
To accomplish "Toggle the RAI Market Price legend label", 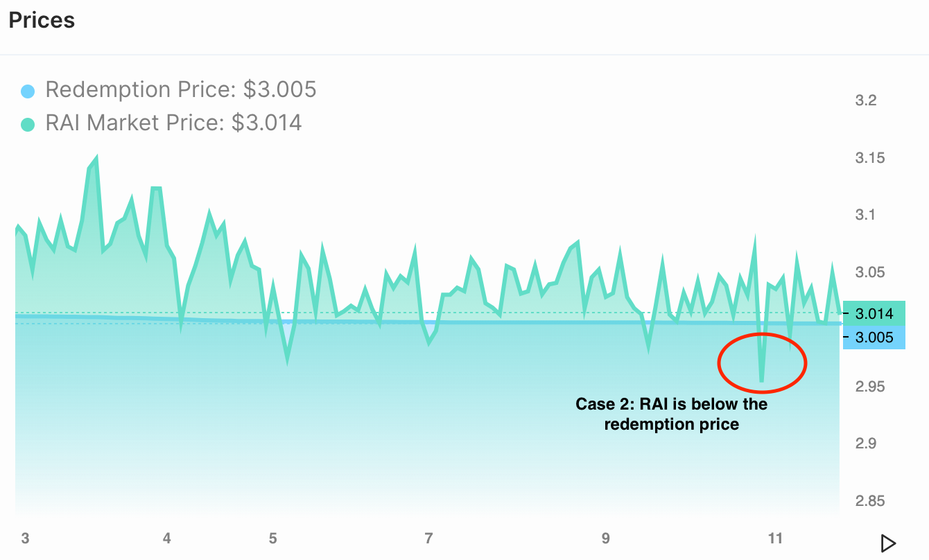I will pos(173,123).
